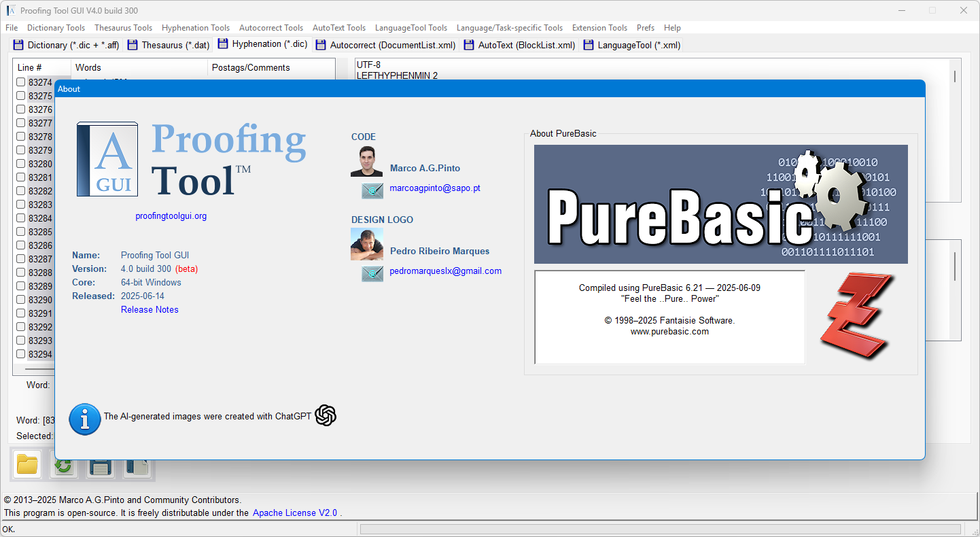Tick the checkbox for line 83277
980x537 pixels.
point(21,123)
